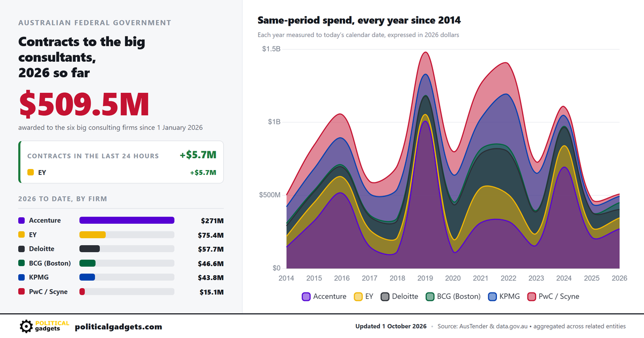Image resolution: width=644 pixels, height=338 pixels.
Task: Click the $46.6M BCG amount
Action: [x=210, y=263]
